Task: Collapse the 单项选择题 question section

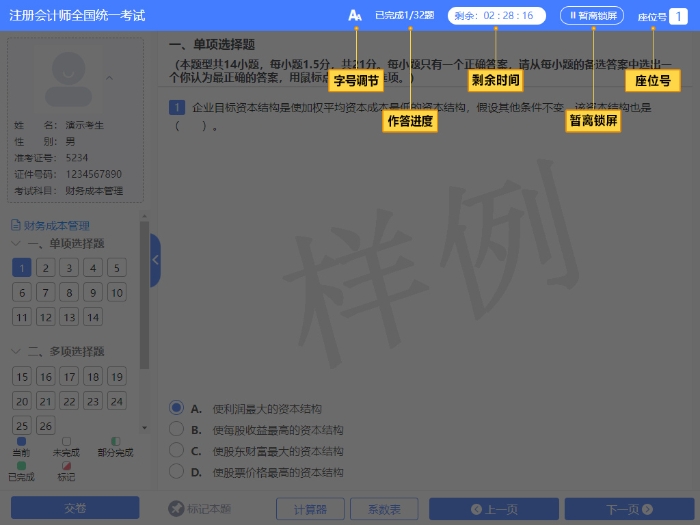Action: [x=17, y=243]
